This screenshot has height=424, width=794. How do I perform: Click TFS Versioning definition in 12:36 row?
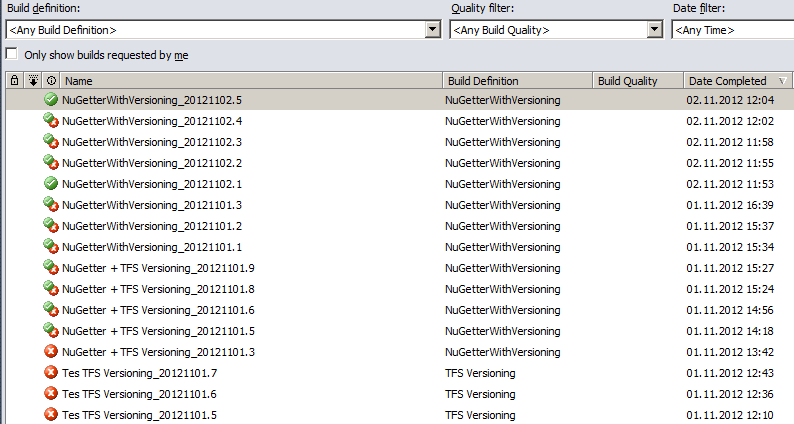click(x=480, y=394)
